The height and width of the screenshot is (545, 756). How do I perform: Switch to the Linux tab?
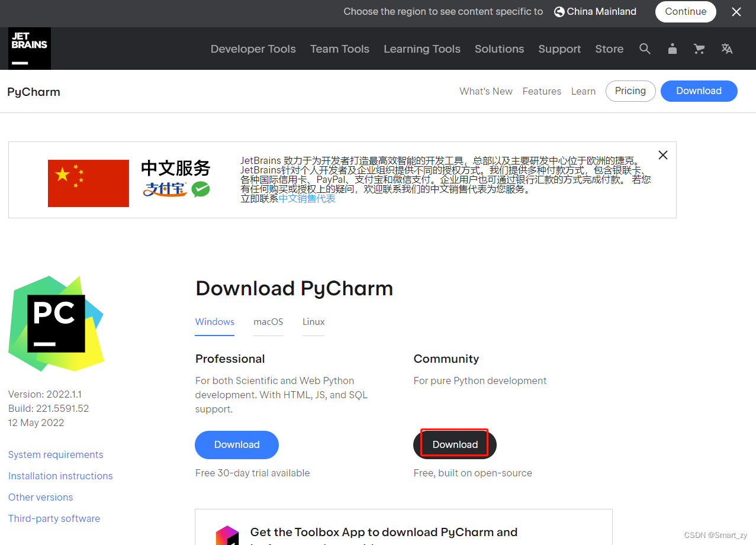tap(313, 322)
